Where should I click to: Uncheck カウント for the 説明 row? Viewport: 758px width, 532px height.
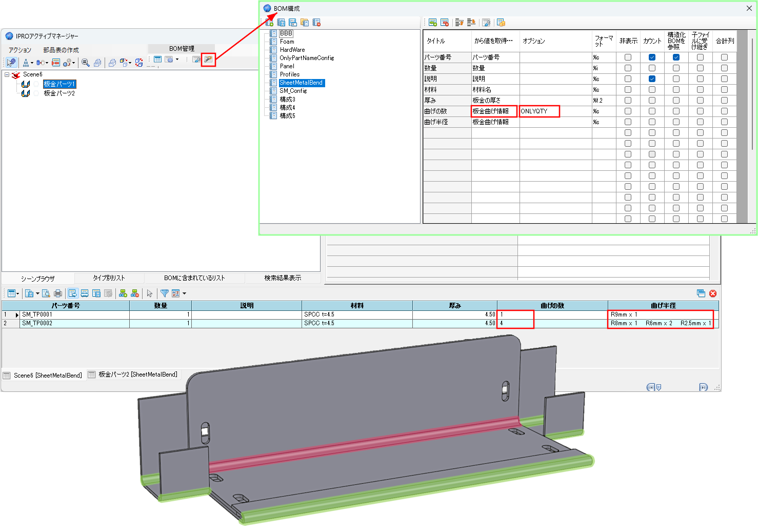click(x=652, y=79)
